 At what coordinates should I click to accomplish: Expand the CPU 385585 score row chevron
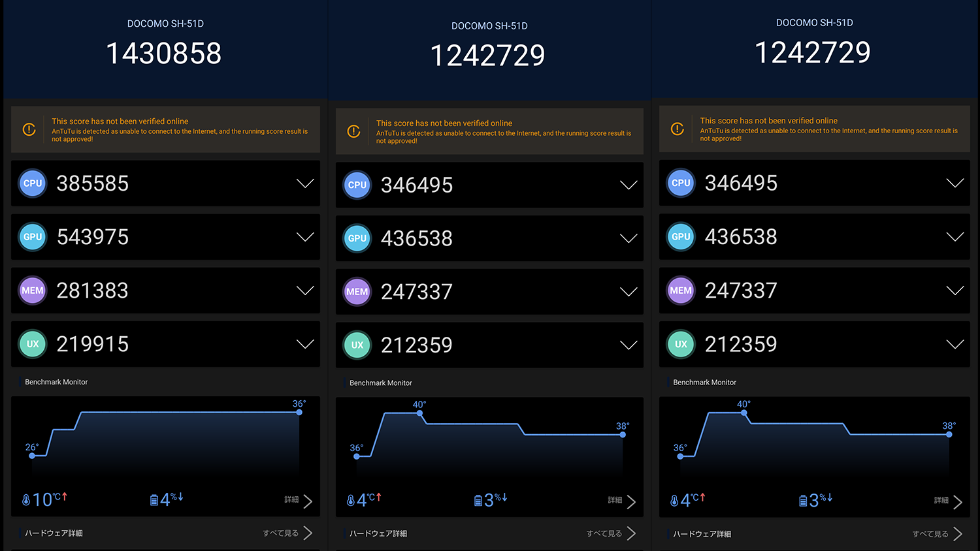point(305,183)
